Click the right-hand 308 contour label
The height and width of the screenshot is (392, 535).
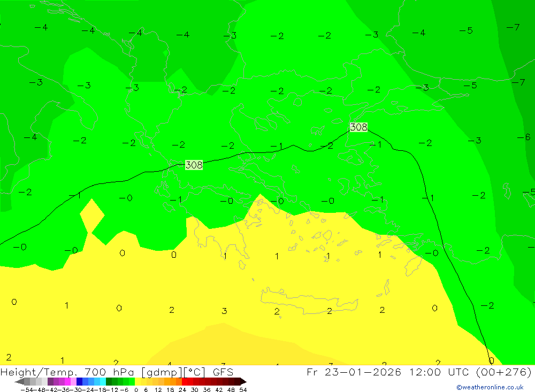(358, 127)
